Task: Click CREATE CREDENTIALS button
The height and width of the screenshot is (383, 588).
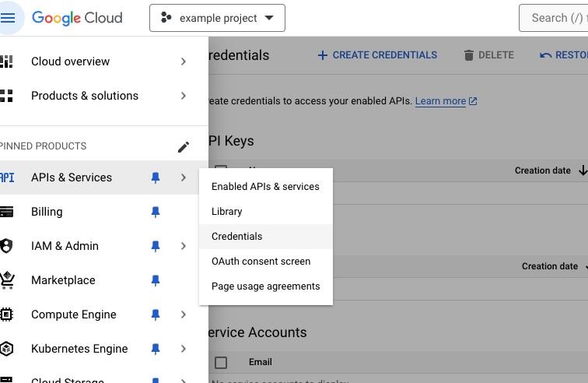Action: [x=377, y=55]
